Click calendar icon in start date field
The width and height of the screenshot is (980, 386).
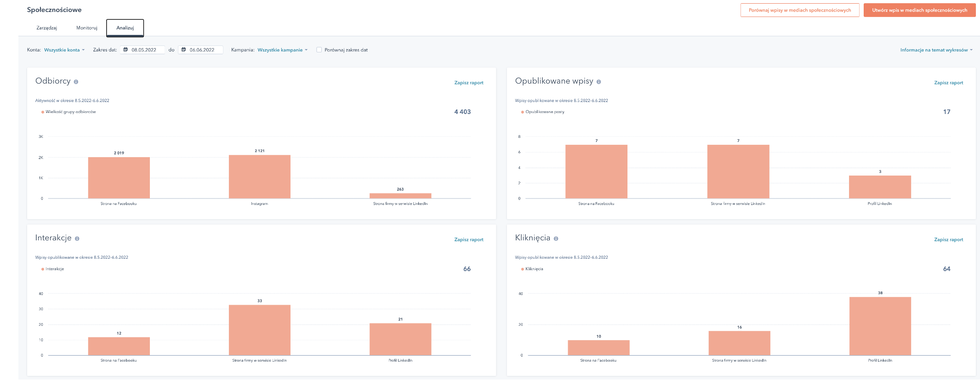coord(125,50)
